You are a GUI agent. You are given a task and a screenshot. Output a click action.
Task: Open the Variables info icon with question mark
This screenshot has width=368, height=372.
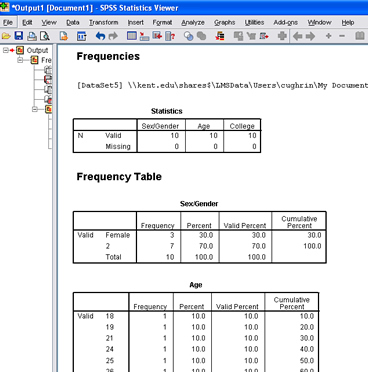(x=170, y=36)
